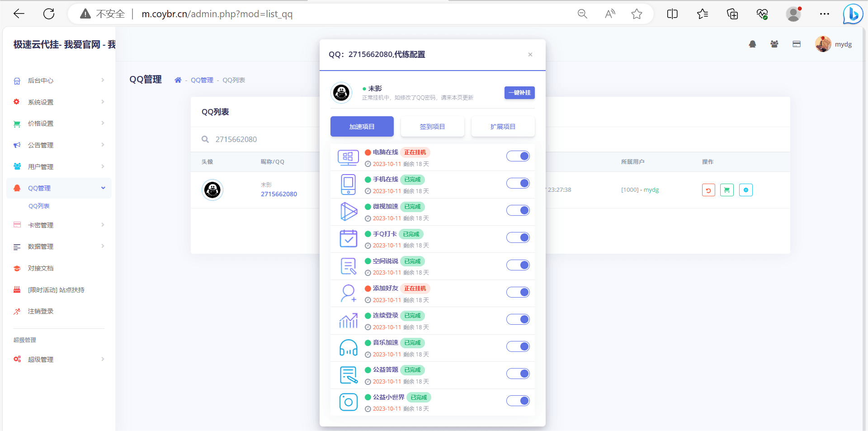Viewport: 868px width, 431px height.
Task: Click the zoom magnifier in address bar
Action: 582,14
